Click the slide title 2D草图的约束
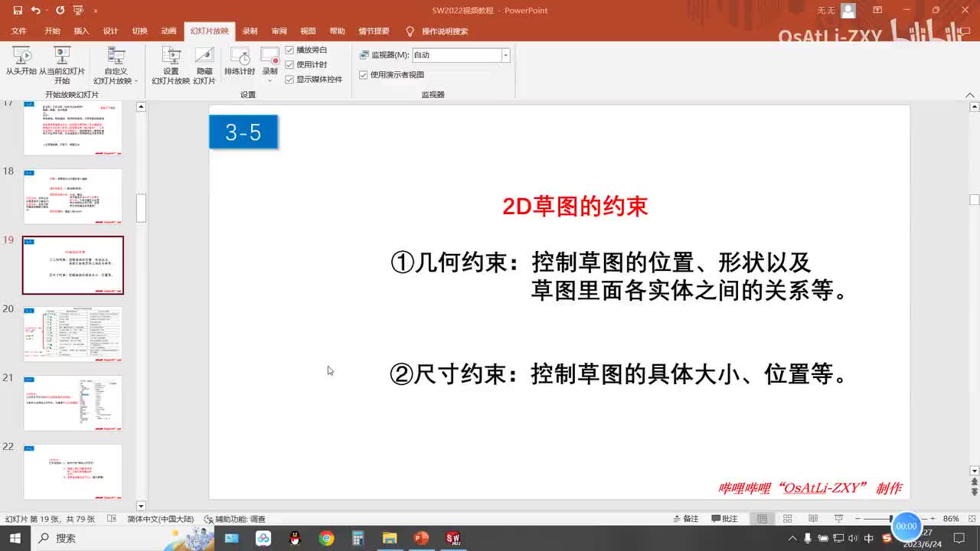 [575, 206]
